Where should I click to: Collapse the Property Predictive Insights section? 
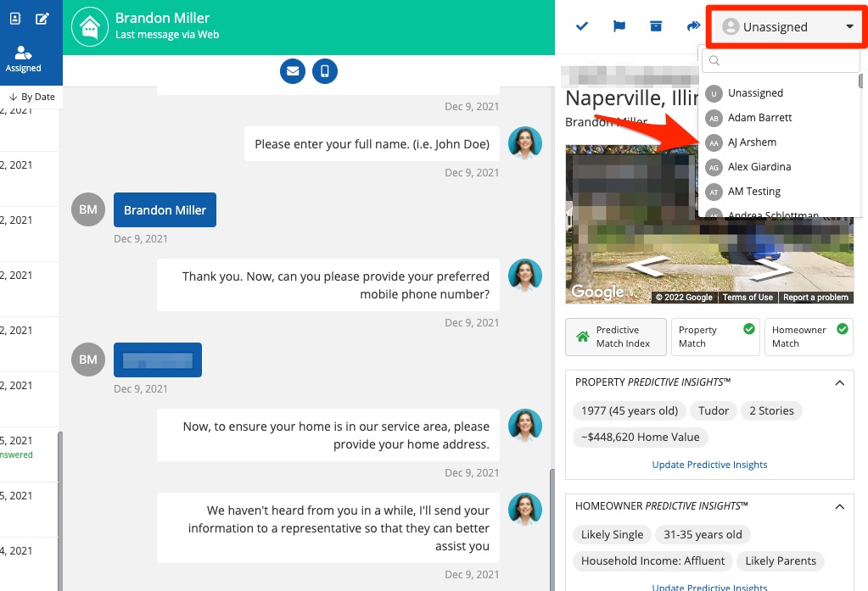pos(839,383)
